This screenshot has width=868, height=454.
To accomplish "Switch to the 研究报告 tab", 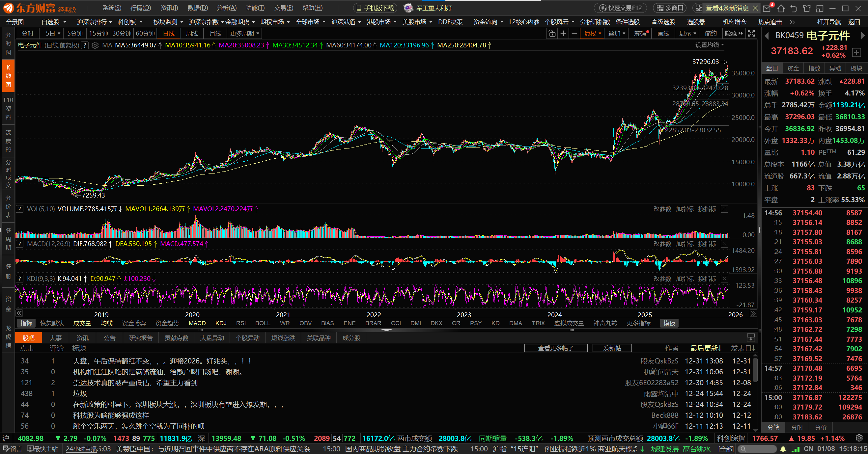I will (x=141, y=338).
